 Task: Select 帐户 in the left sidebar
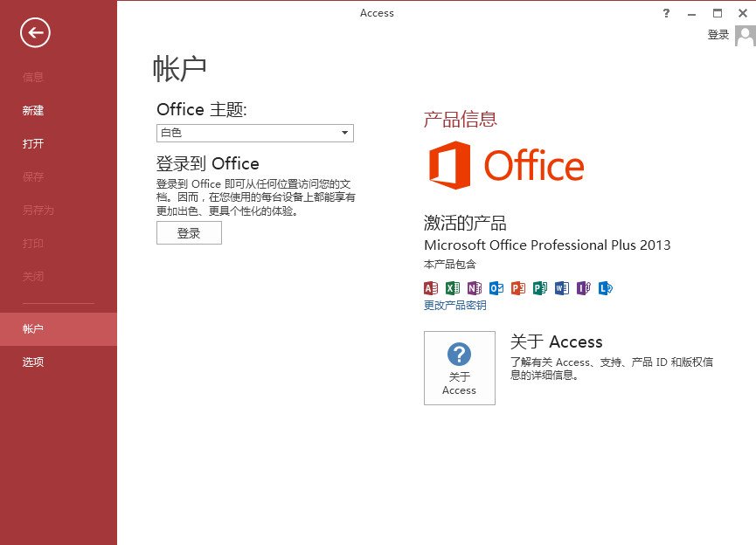click(59, 329)
